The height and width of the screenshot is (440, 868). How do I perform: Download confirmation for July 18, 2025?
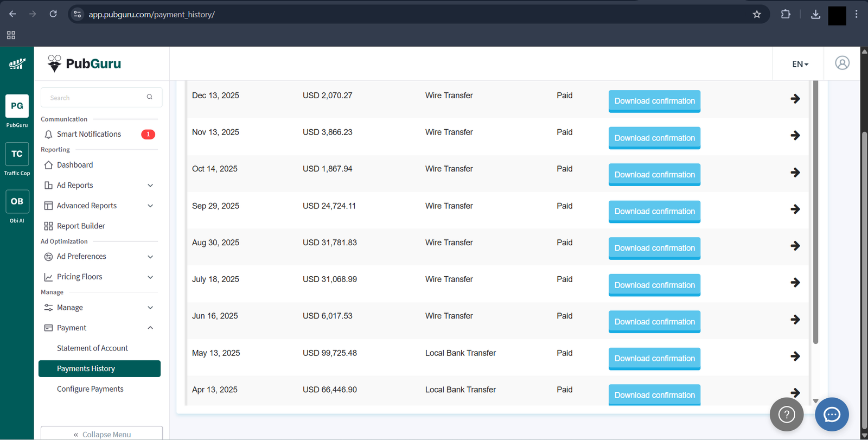(654, 285)
